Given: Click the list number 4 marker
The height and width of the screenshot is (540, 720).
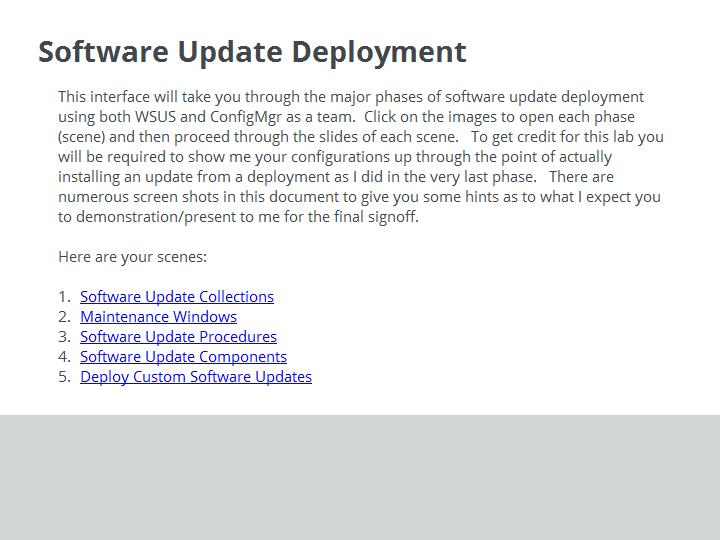Looking at the screenshot, I should tap(64, 357).
